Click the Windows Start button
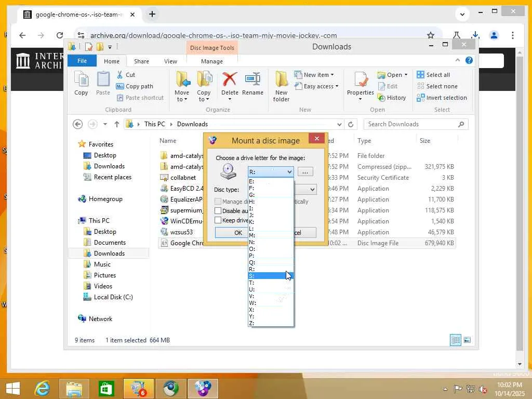 tap(13, 389)
